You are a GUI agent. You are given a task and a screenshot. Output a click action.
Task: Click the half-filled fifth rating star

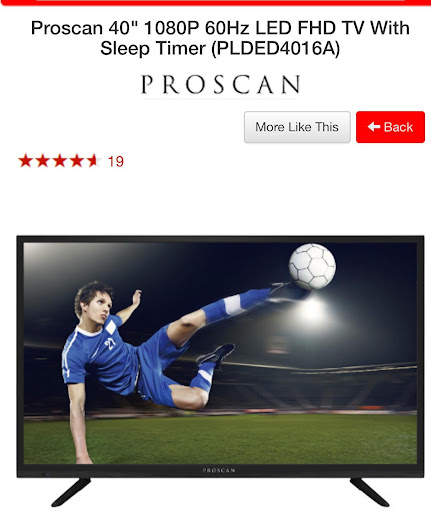[x=93, y=161]
